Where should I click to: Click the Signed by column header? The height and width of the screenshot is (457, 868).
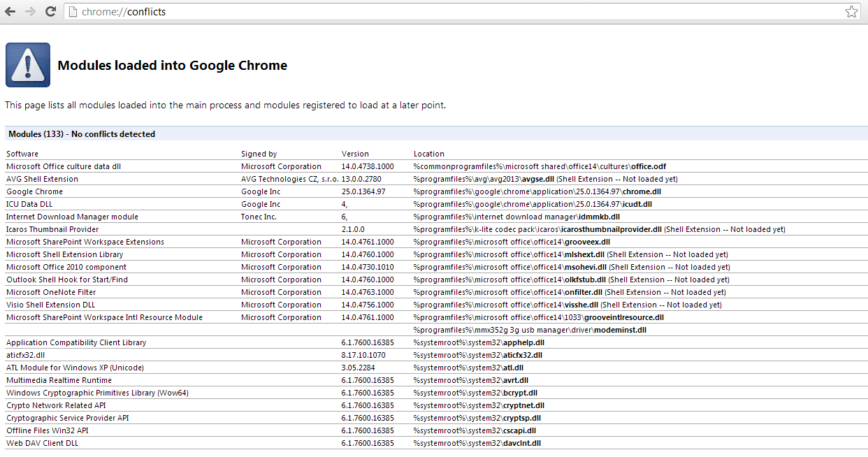point(259,154)
